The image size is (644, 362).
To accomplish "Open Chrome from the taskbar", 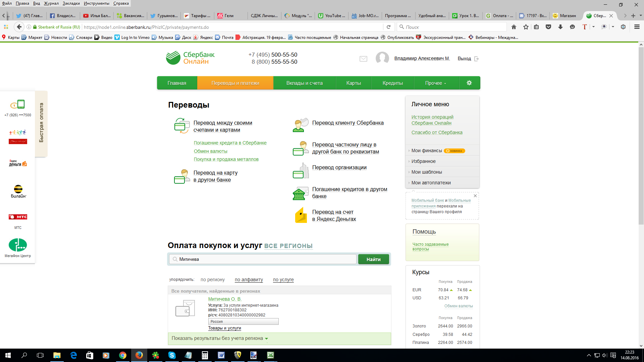I will coord(123,355).
